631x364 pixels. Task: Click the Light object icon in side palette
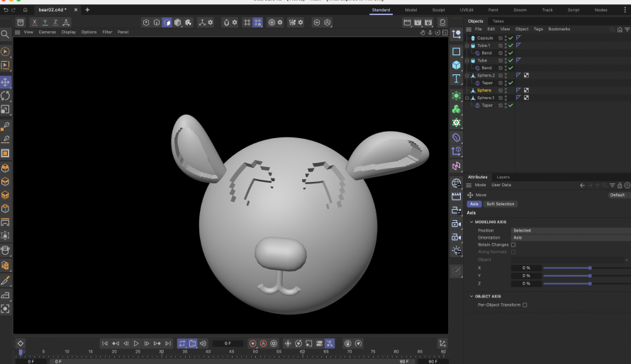456,251
